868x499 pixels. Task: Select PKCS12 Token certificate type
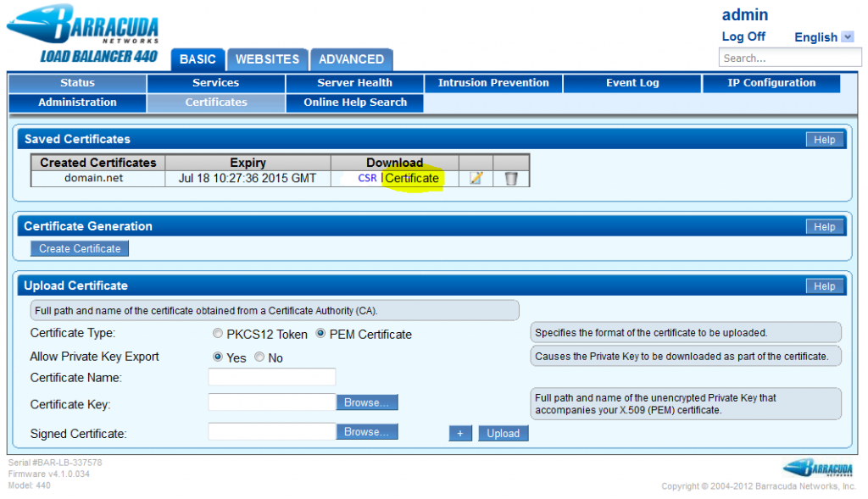[x=218, y=334]
